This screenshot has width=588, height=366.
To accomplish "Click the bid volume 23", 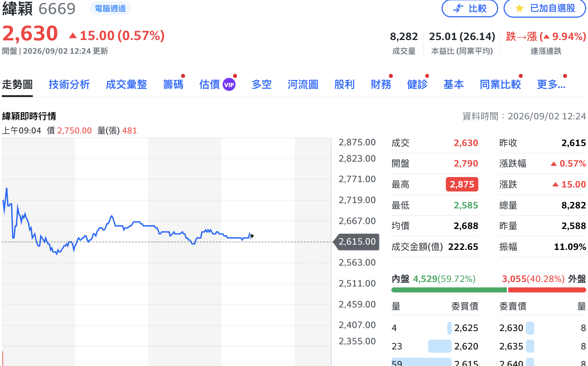I will coord(397,346).
